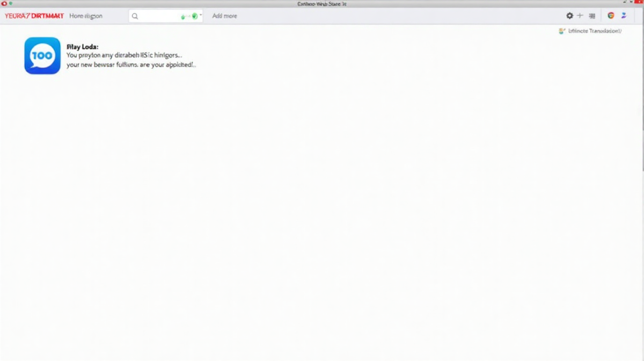The width and height of the screenshot is (644, 361).
Task: Click the red store logo text
Action: pyautogui.click(x=34, y=16)
